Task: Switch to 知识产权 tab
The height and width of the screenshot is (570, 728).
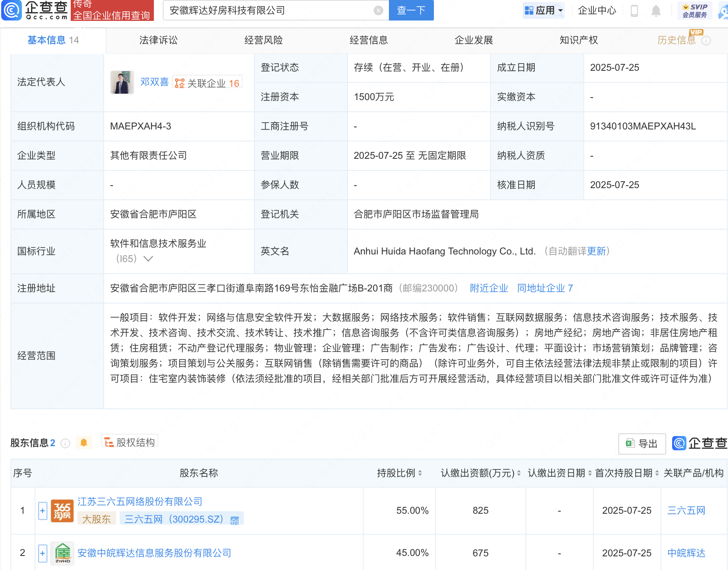Action: [x=579, y=40]
